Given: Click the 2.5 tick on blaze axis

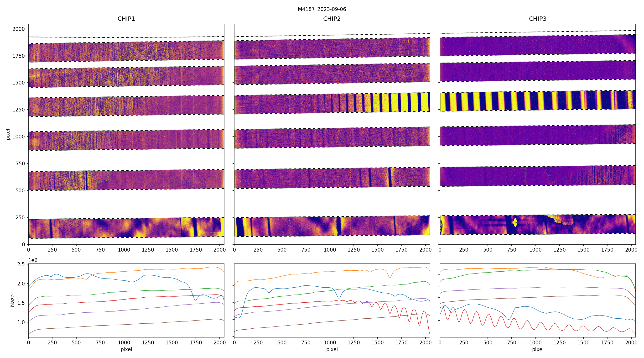Looking at the screenshot, I should point(21,264).
